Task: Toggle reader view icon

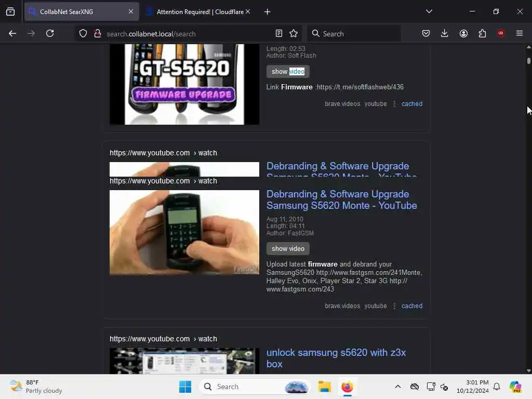Action: pos(279,34)
